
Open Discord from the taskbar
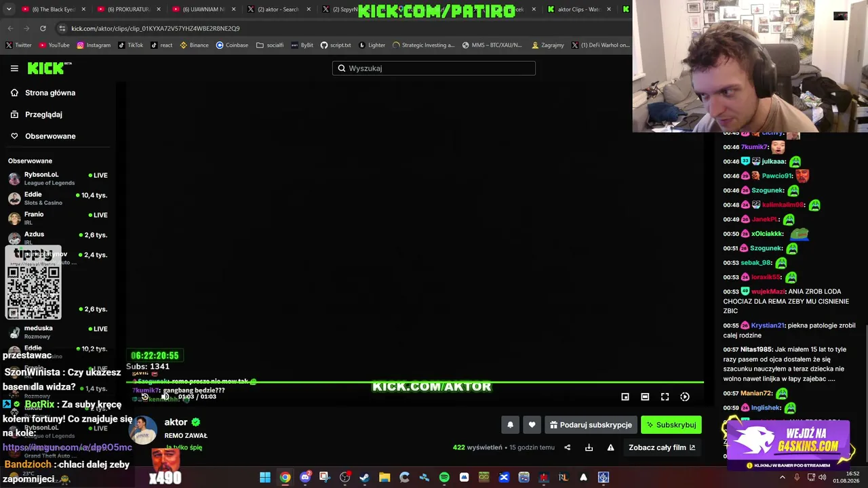[305, 477]
